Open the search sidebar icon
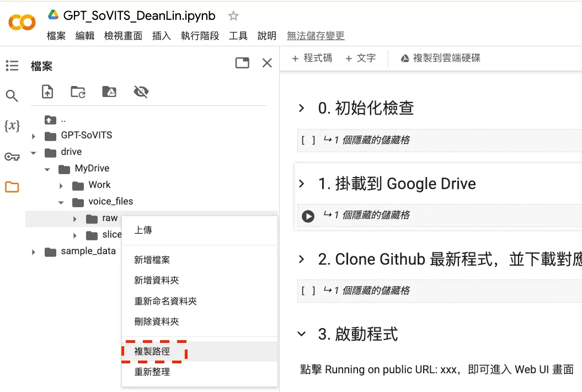 click(12, 96)
